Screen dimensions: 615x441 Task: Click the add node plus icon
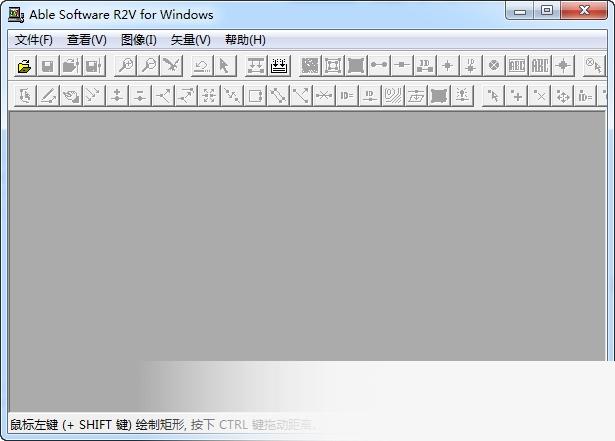pos(117,96)
